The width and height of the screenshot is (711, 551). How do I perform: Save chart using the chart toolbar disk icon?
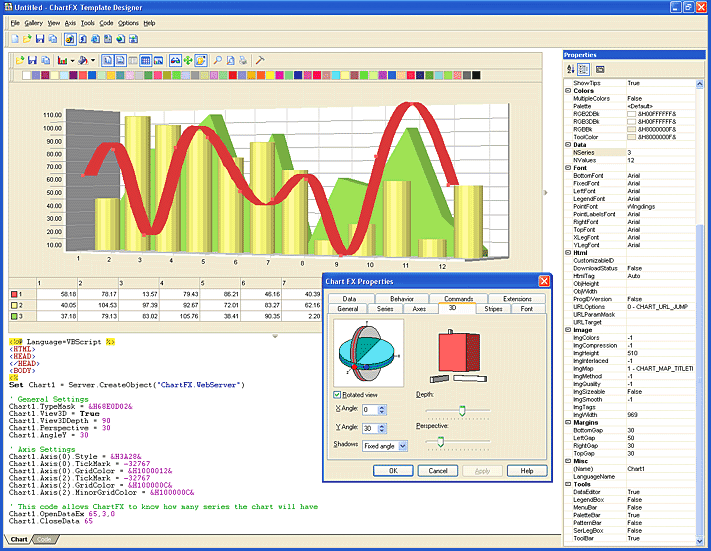coord(32,60)
